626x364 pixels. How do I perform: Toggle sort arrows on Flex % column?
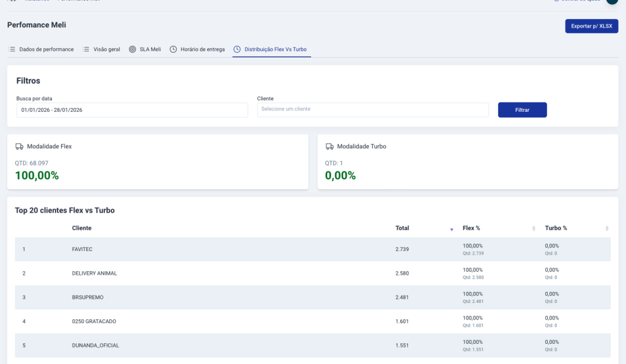pos(534,228)
